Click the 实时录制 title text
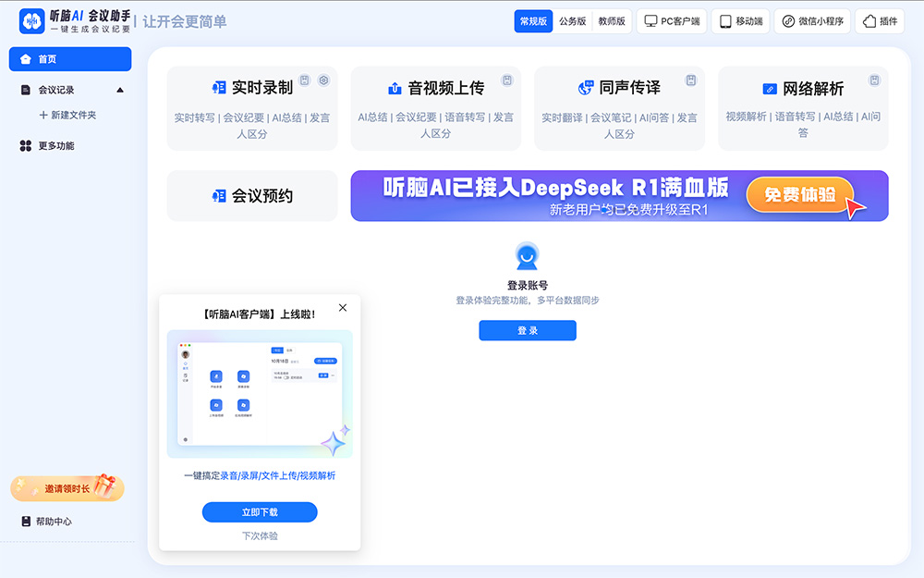This screenshot has height=578, width=924. pyautogui.click(x=262, y=87)
